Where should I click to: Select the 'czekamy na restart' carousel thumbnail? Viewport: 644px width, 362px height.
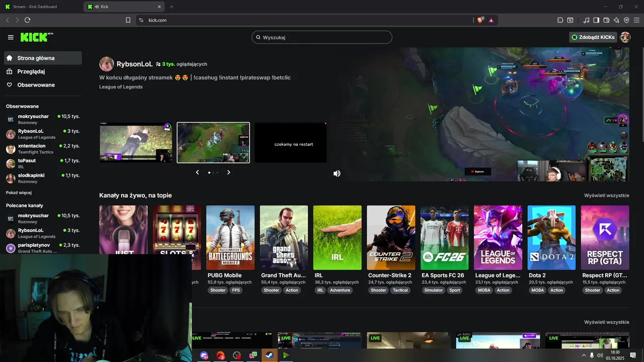[291, 143]
